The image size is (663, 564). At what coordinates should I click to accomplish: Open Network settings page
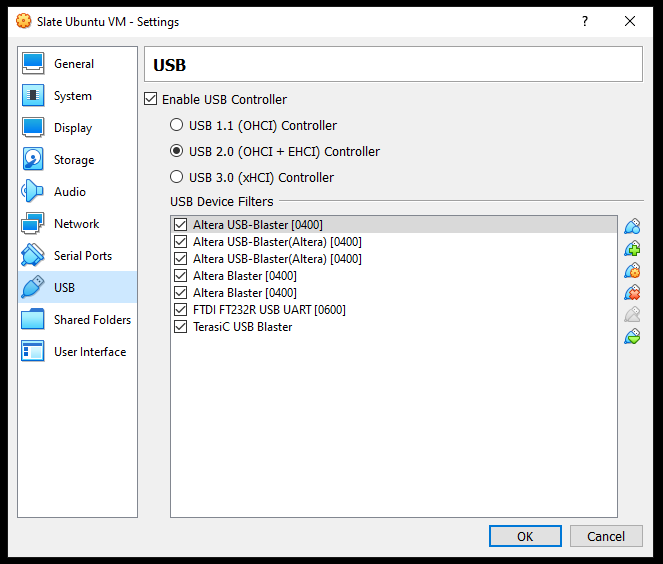click(78, 223)
